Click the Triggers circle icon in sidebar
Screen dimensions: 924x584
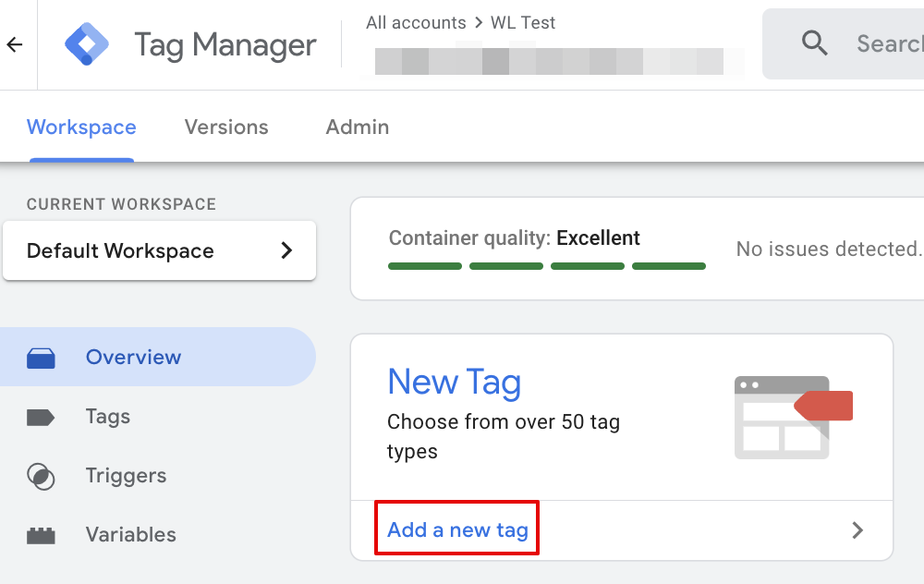(41, 476)
